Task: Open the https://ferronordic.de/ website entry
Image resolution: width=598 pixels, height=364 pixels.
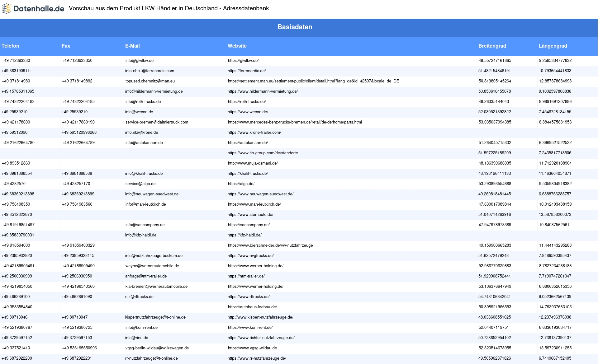Action: 247,71
